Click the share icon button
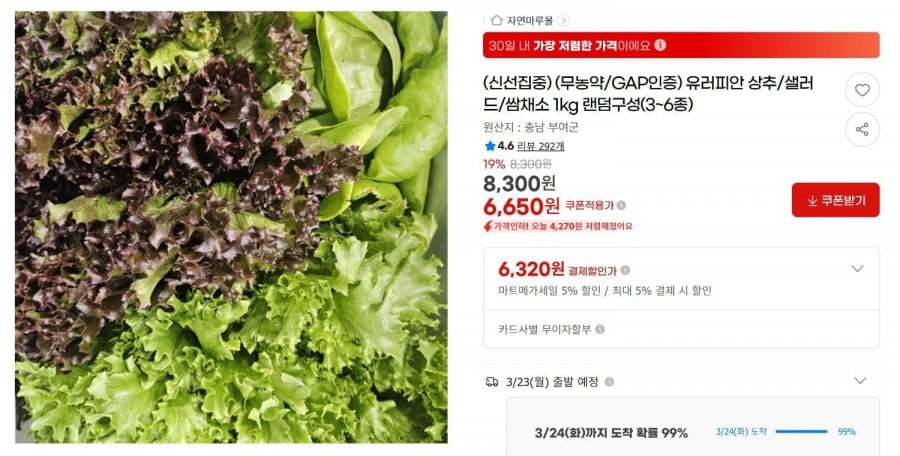The image size is (900, 456). point(862,129)
